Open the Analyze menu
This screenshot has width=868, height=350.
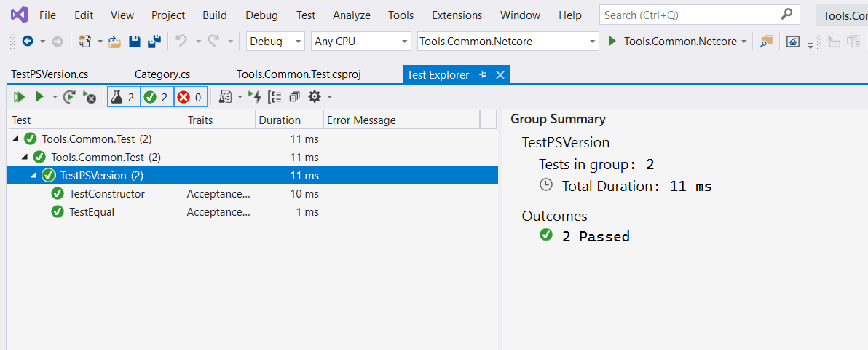click(352, 15)
